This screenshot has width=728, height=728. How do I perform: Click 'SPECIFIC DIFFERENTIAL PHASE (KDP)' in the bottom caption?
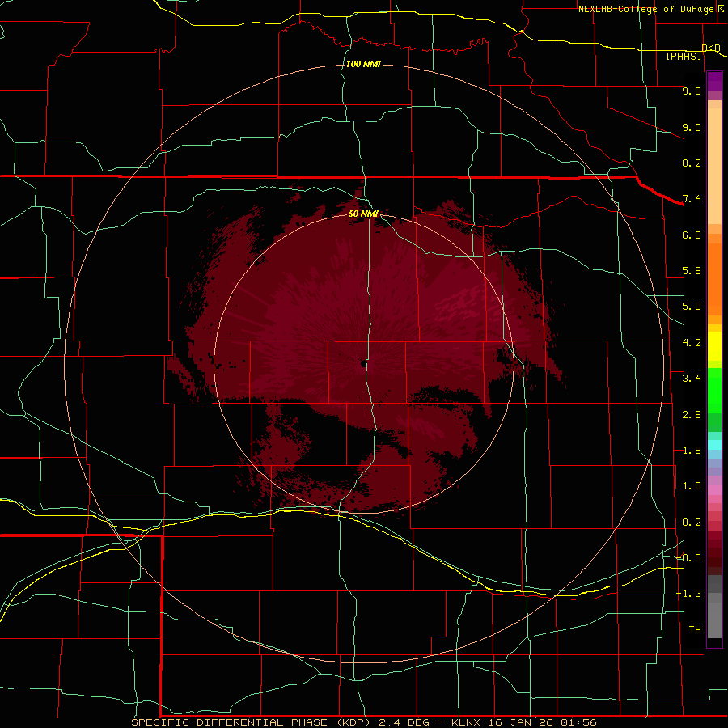(252, 722)
